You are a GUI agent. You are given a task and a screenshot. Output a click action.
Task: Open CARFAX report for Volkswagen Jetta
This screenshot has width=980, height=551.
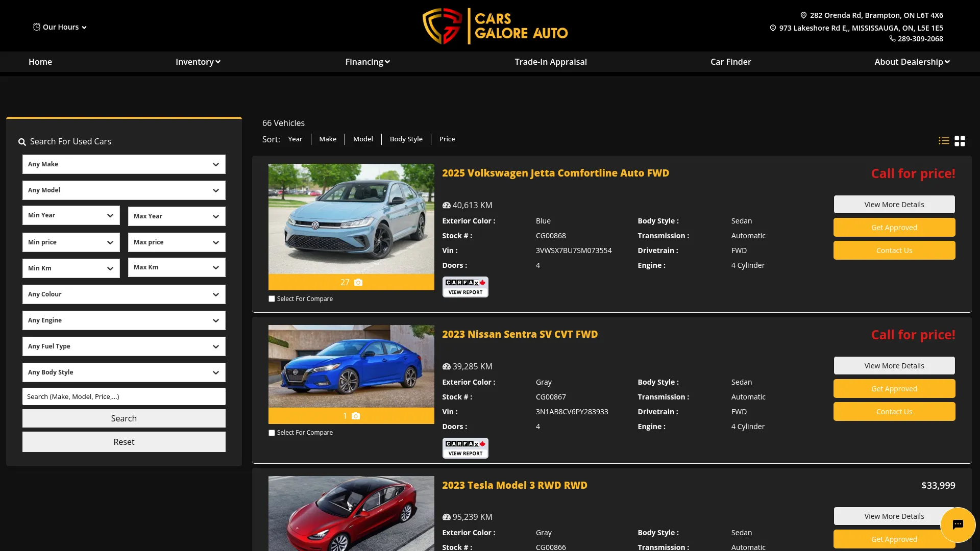pos(465,287)
